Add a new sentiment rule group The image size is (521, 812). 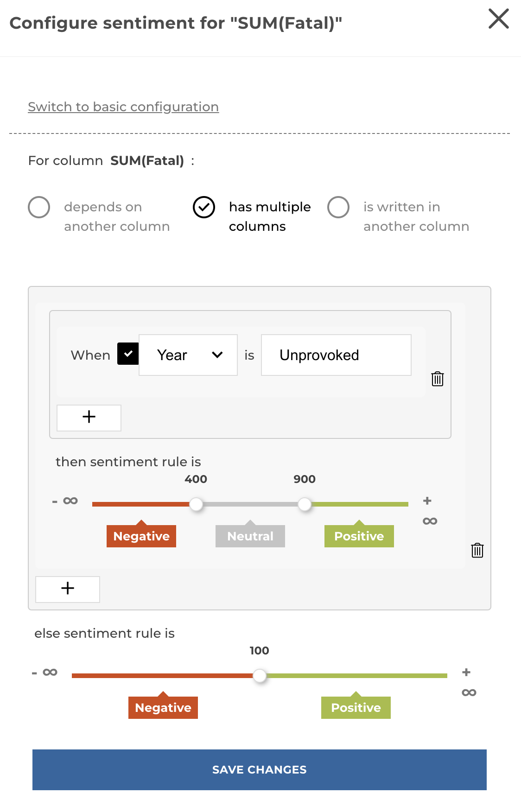click(x=68, y=589)
